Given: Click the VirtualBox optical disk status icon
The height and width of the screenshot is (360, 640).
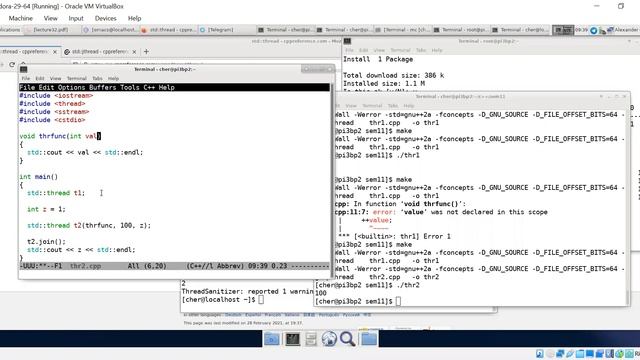Looking at the screenshot, I should point(550,354).
